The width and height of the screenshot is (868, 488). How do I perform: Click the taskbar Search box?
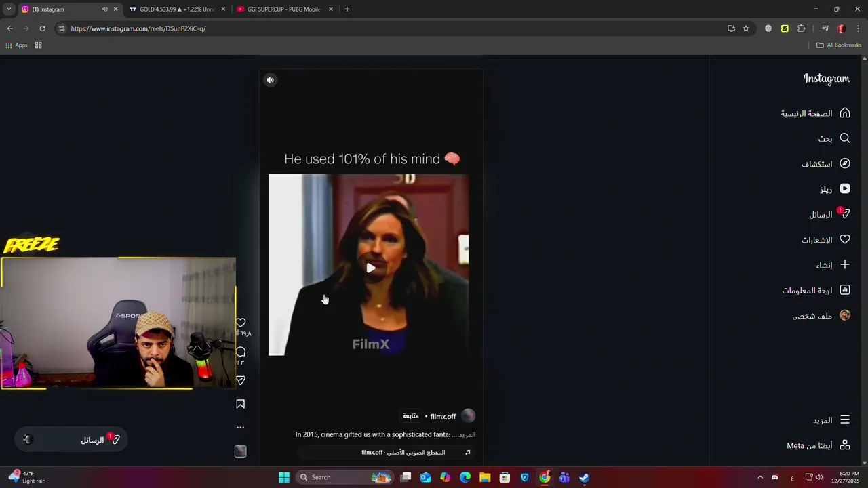pyautogui.click(x=346, y=477)
